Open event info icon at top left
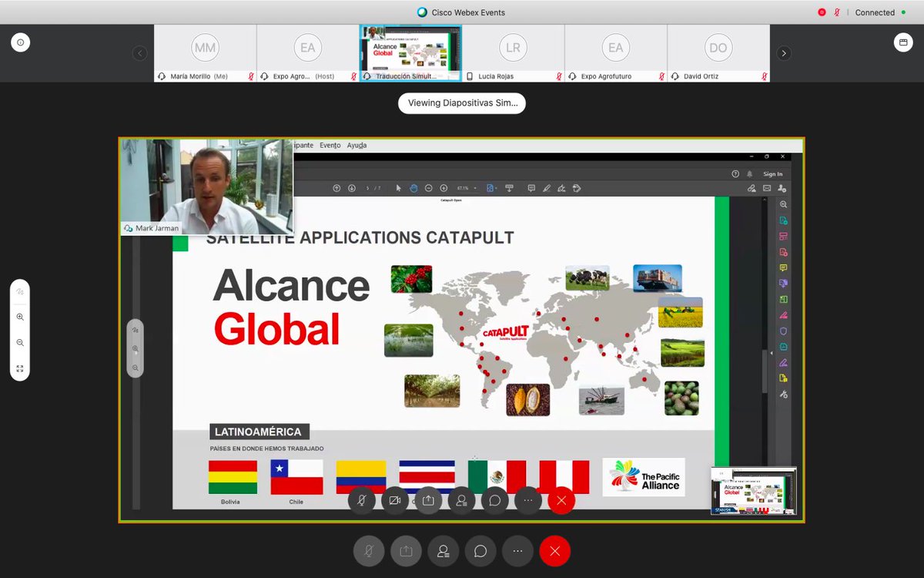 tap(20, 43)
